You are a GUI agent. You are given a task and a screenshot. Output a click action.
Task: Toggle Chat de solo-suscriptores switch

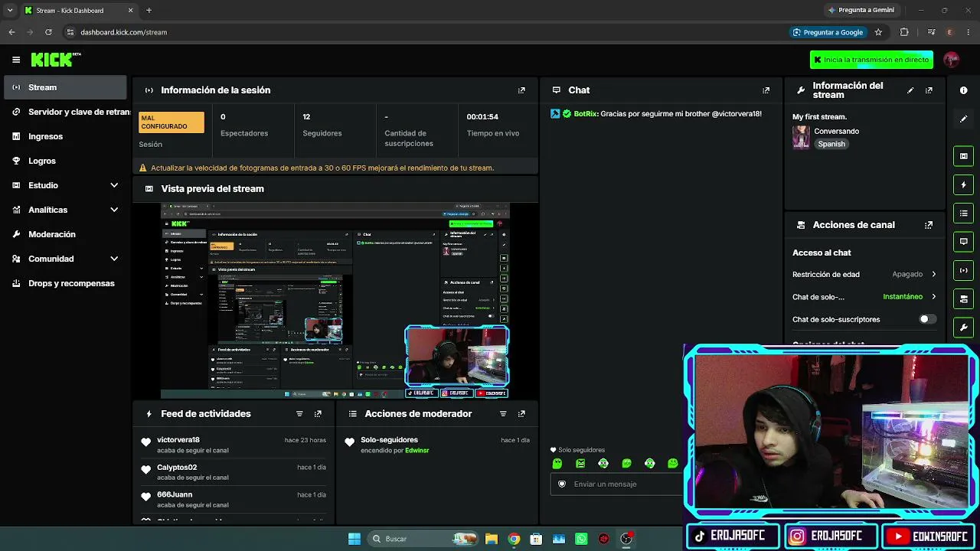click(x=927, y=319)
